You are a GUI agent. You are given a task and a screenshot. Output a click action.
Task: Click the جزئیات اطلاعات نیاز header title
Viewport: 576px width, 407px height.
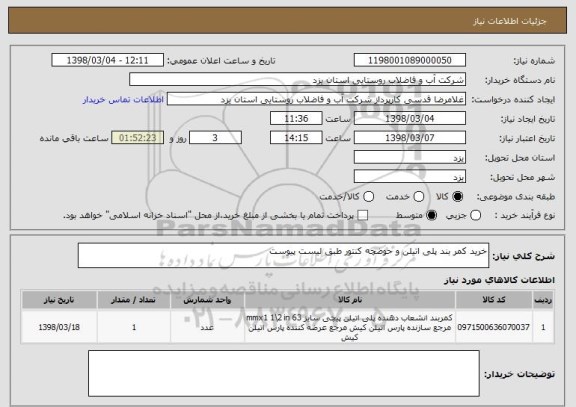click(x=510, y=21)
